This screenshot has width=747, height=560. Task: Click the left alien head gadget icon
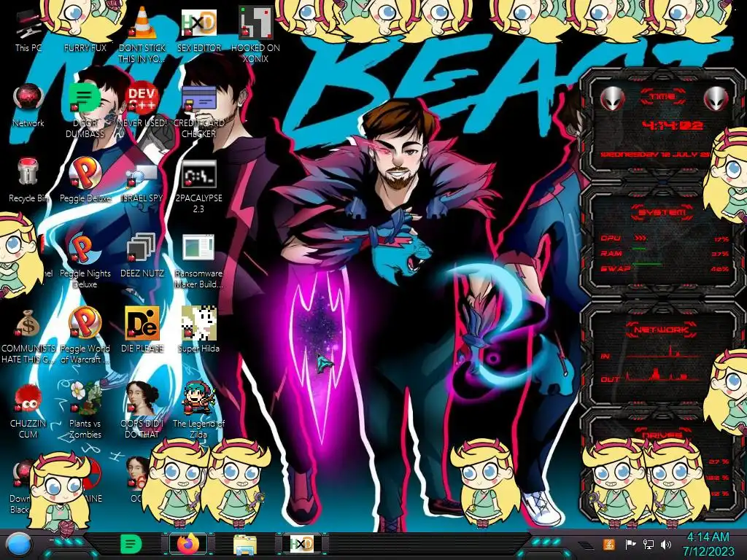[x=612, y=98]
